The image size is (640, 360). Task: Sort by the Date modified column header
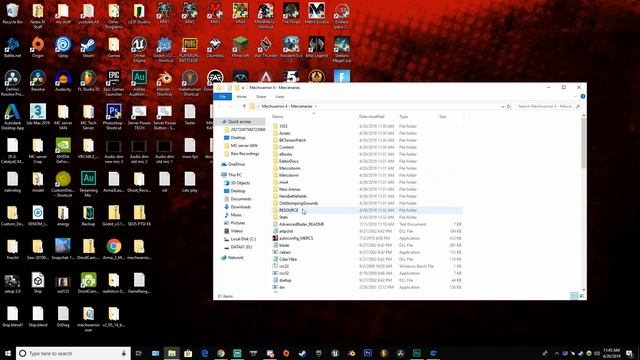point(377,117)
